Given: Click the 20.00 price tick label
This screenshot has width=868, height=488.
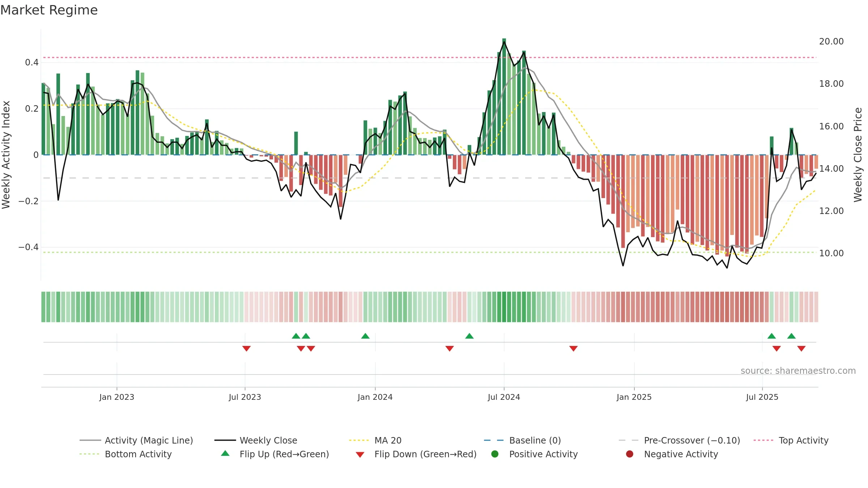Looking at the screenshot, I should click(831, 41).
